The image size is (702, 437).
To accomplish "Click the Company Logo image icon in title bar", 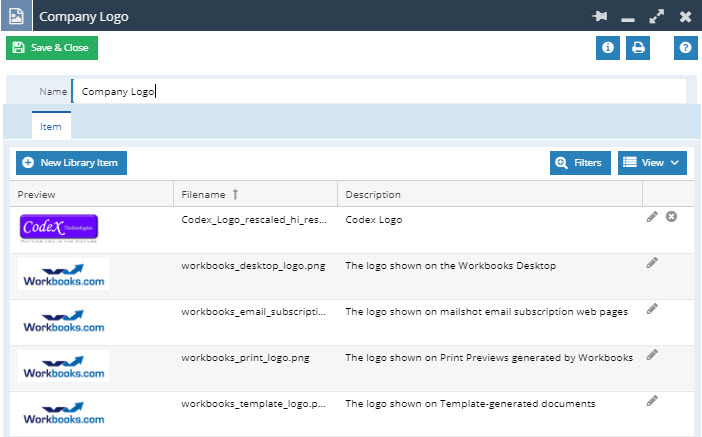I will [16, 16].
